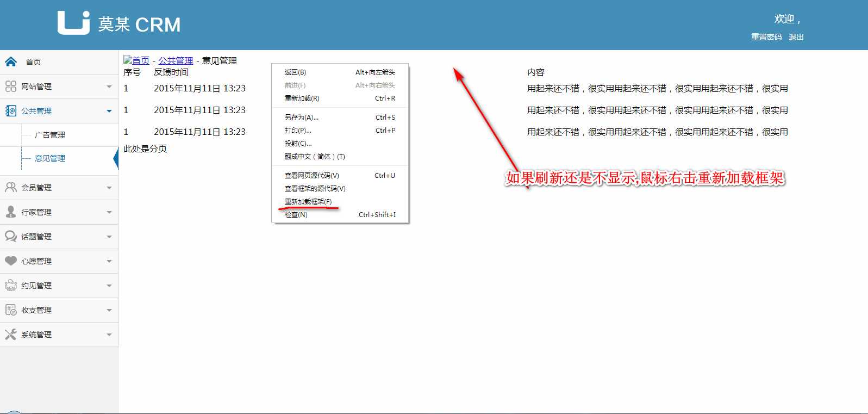Click the broken image icon in breadcrumb
The height and width of the screenshot is (414, 868).
(x=128, y=59)
